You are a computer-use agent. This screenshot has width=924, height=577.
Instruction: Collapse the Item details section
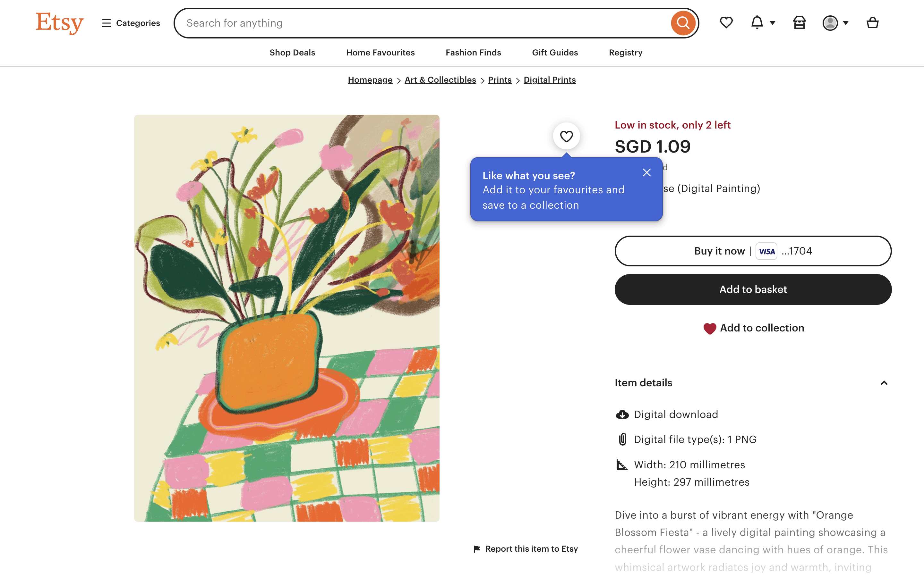[x=884, y=383]
